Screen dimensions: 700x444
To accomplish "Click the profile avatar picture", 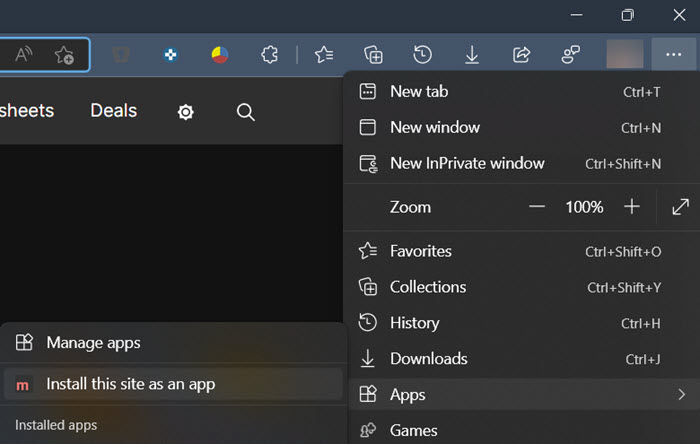I will pos(624,55).
